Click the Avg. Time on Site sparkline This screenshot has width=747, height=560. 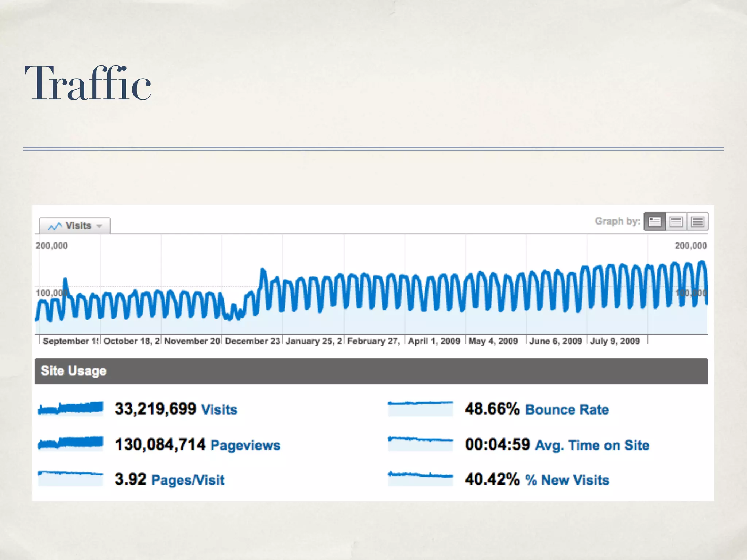[x=420, y=444]
